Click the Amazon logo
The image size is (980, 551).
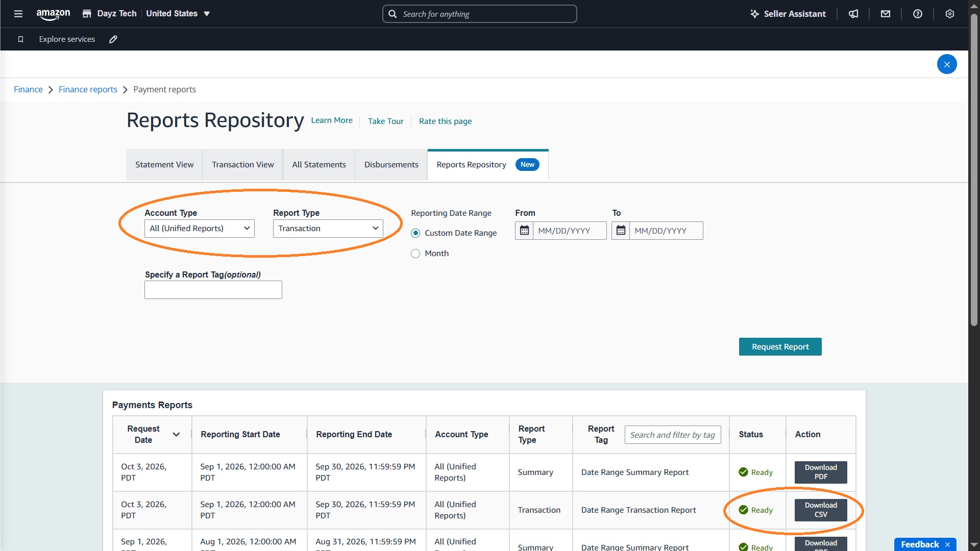pyautogui.click(x=53, y=14)
